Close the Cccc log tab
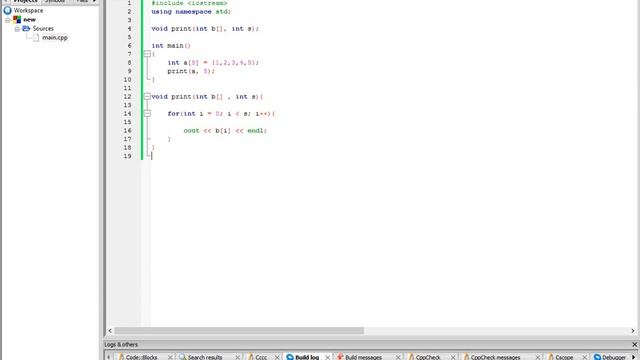The image size is (640, 360). 277,358
